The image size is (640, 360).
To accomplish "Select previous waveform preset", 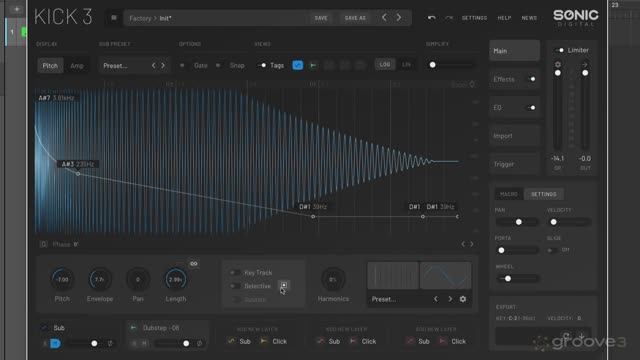I will pos(436,299).
